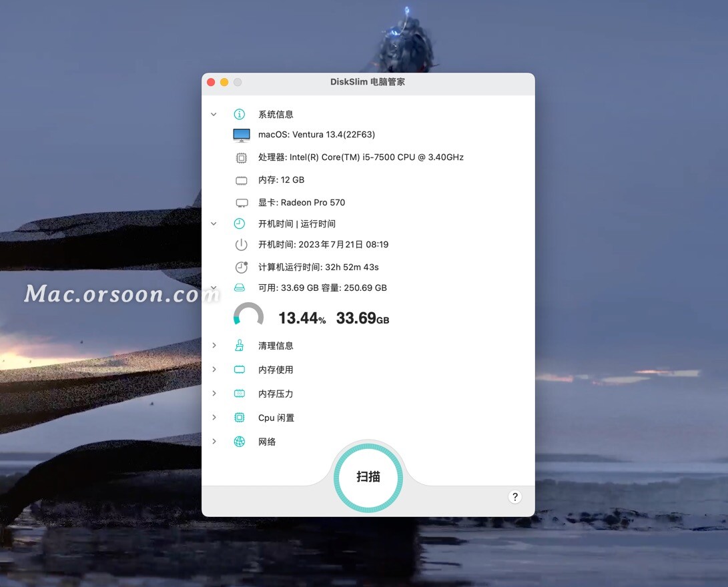Click the 开机时间 clock icon
Screen dimensions: 728x587
click(240, 223)
